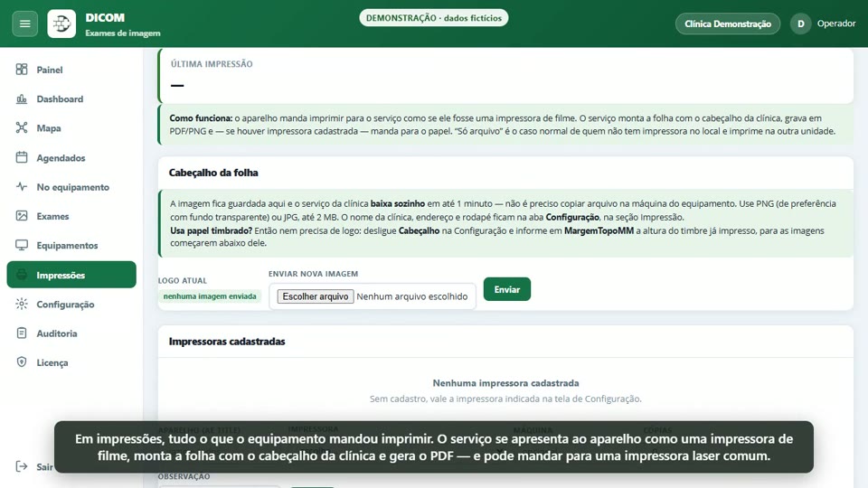The height and width of the screenshot is (488, 868).
Task: Click the 'Como funciona:' text
Action: click(x=201, y=117)
